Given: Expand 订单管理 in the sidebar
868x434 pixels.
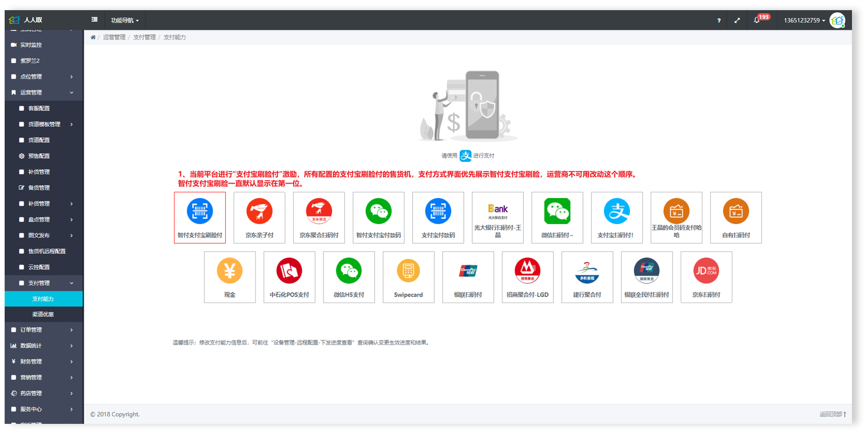Looking at the screenshot, I should (x=44, y=330).
